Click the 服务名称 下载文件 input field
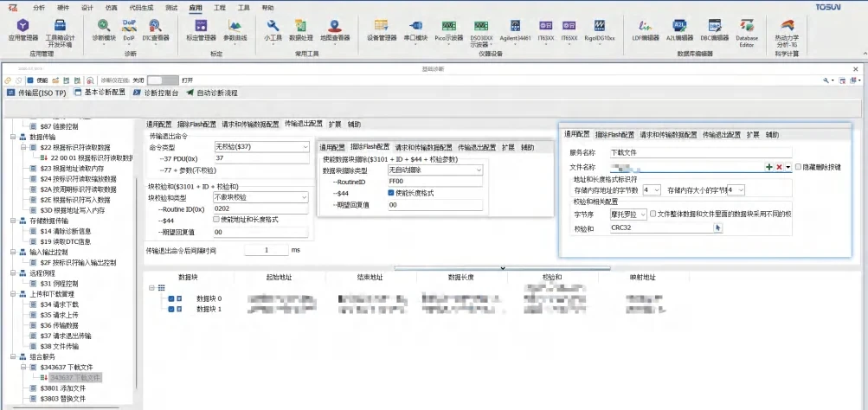 (x=701, y=152)
